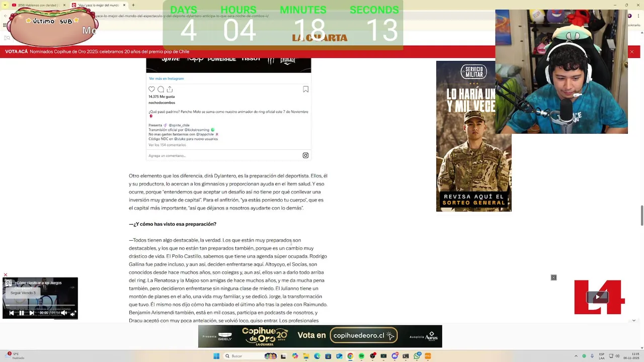View all 154 Instagram comments
This screenshot has height=362, width=644.
(x=167, y=145)
